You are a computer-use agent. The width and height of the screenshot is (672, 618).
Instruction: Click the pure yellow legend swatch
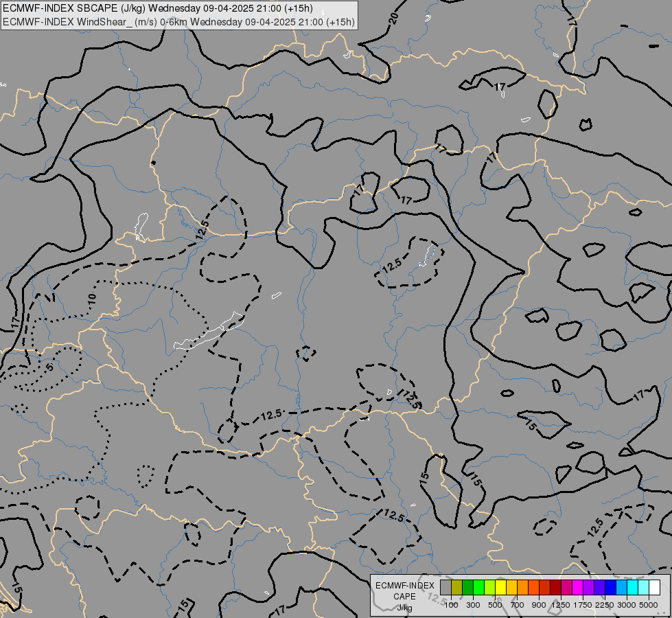tap(500, 587)
